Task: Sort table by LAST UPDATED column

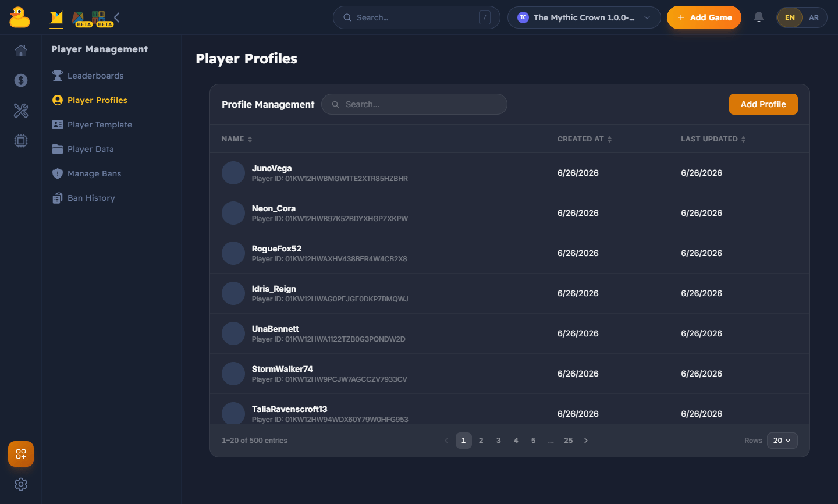Action: [x=713, y=139]
